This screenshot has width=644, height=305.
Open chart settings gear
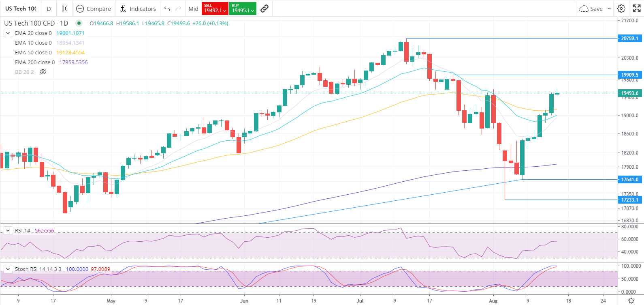[621, 9]
